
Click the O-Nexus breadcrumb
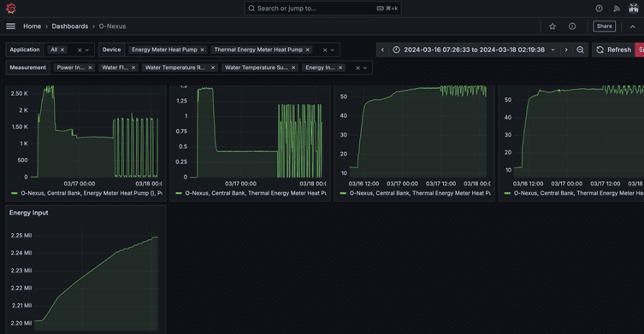[112, 26]
